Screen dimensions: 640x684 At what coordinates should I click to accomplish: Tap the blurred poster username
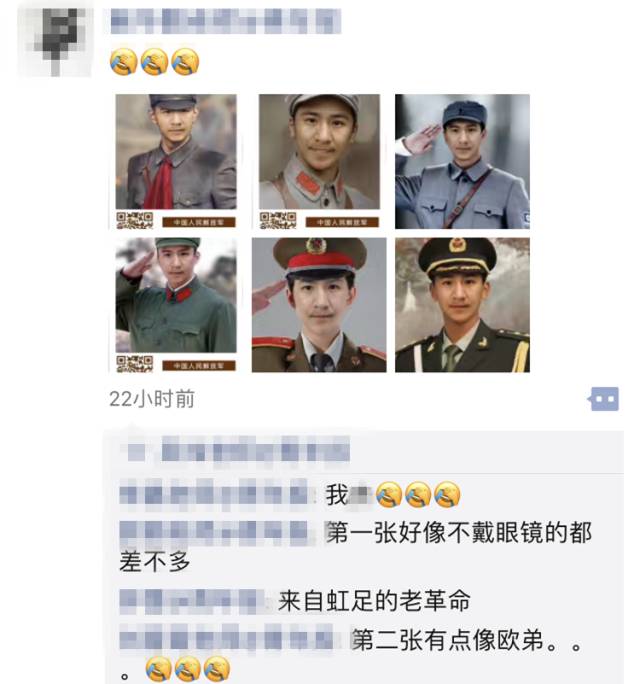click(226, 21)
